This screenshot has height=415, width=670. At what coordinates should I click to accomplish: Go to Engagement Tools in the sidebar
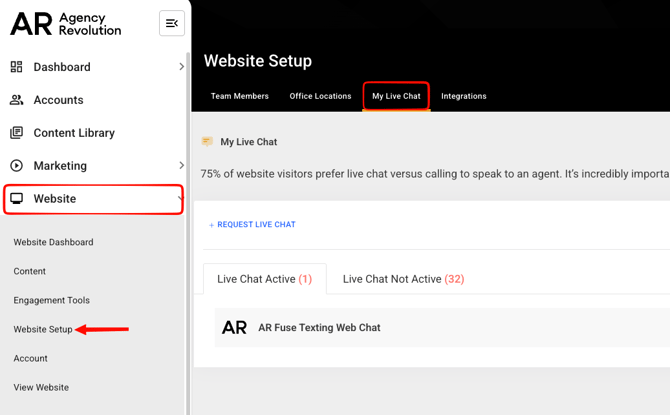[x=51, y=300]
